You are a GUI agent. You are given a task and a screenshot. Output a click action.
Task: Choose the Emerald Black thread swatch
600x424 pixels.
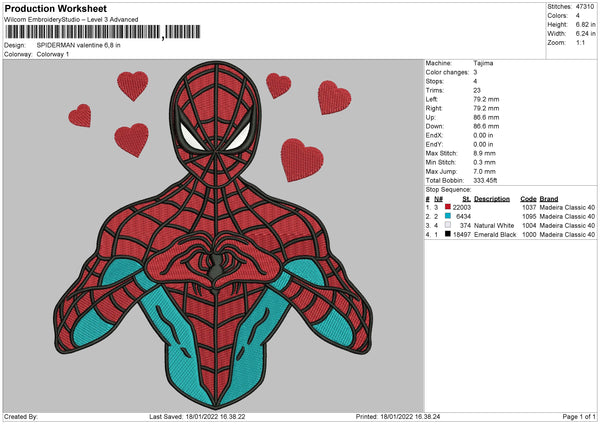pos(448,236)
